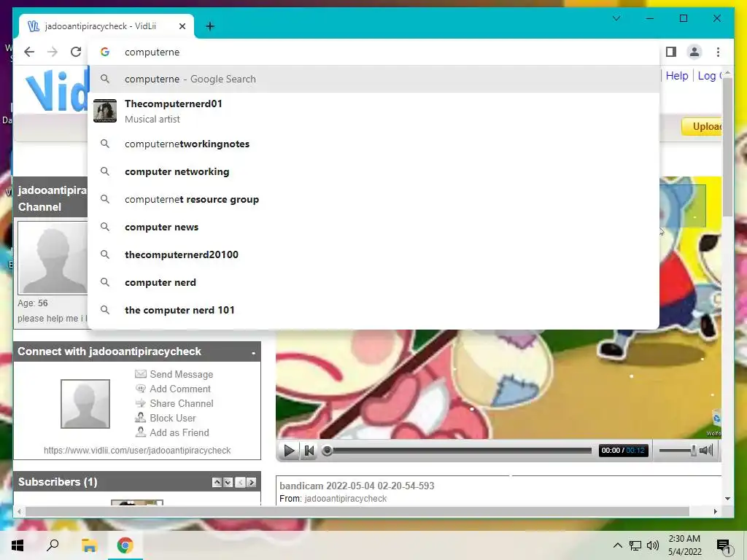This screenshot has width=747, height=560.
Task: Open Windows taskbar search
Action: pyautogui.click(x=53, y=545)
